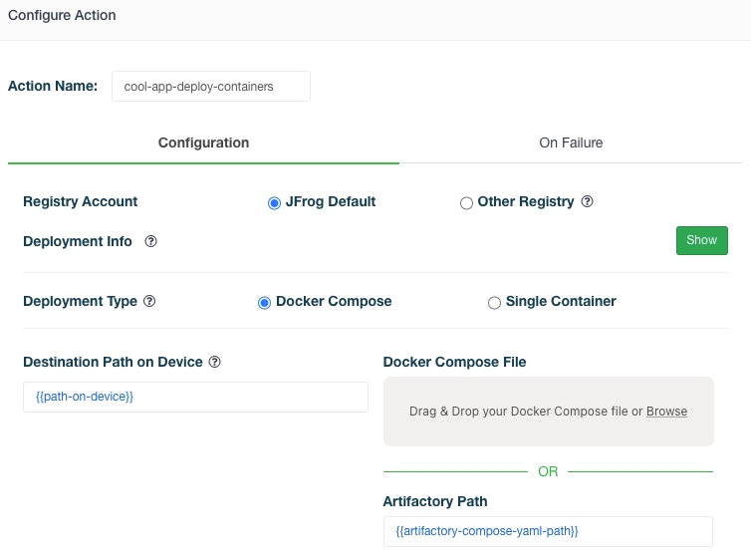This screenshot has height=560, width=751.
Task: Select Docker Compose deployment type
Action: 265,302
